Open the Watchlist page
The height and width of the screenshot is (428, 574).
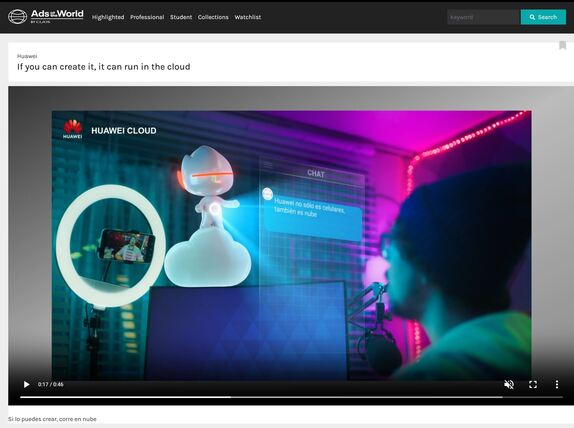coord(248,17)
